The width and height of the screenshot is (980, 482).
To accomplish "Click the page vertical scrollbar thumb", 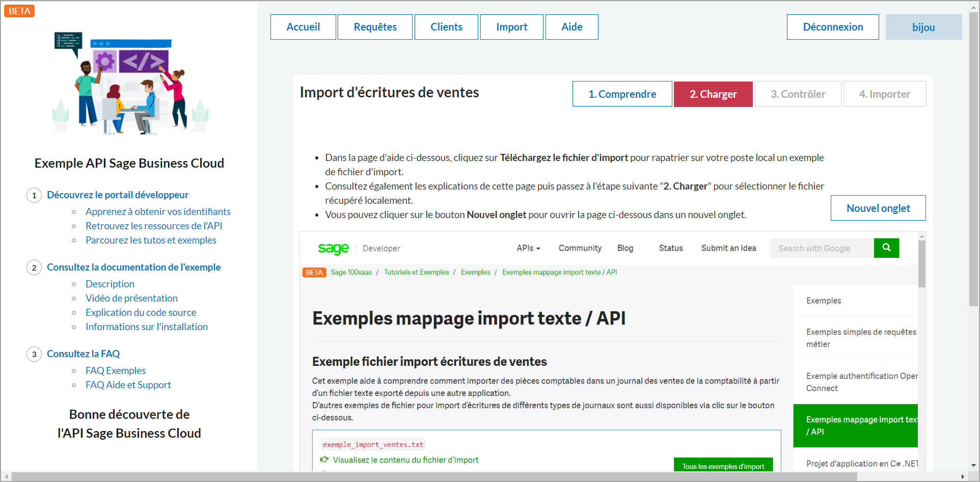I will tap(974, 159).
